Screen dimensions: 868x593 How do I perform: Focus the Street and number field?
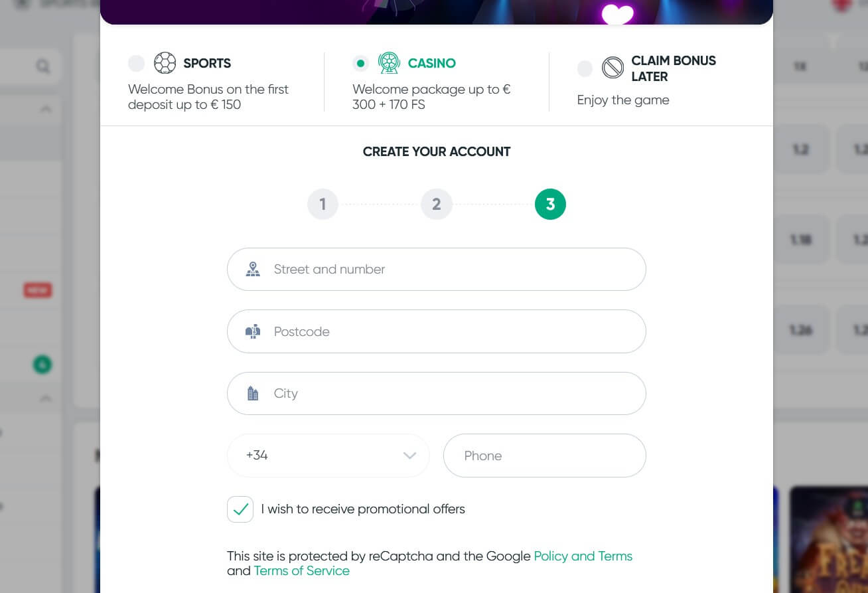click(x=451, y=269)
